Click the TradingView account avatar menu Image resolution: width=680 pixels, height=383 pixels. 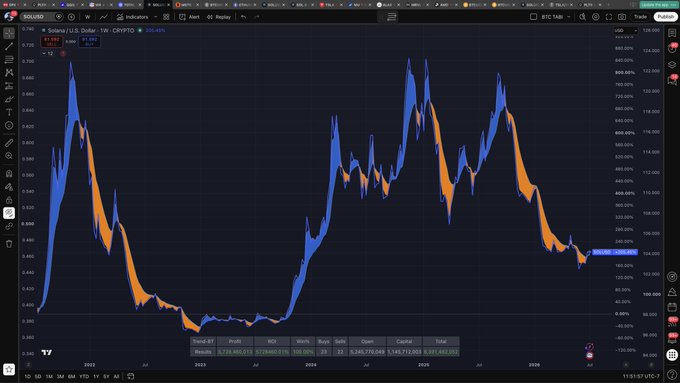9,17
